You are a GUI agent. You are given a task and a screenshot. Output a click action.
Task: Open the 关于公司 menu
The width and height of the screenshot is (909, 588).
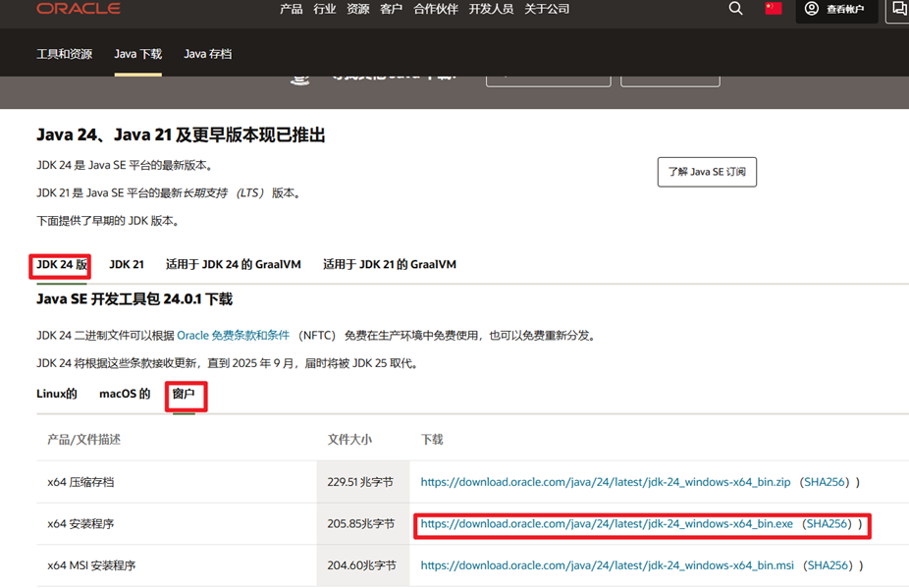click(x=547, y=9)
